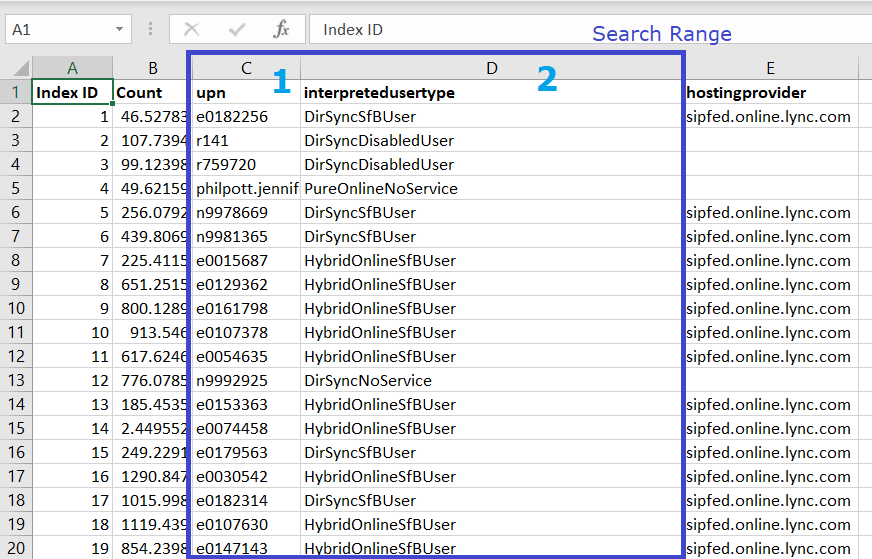This screenshot has width=872, height=559.
Task: Click cell with upn e0030542
Action: tap(246, 476)
